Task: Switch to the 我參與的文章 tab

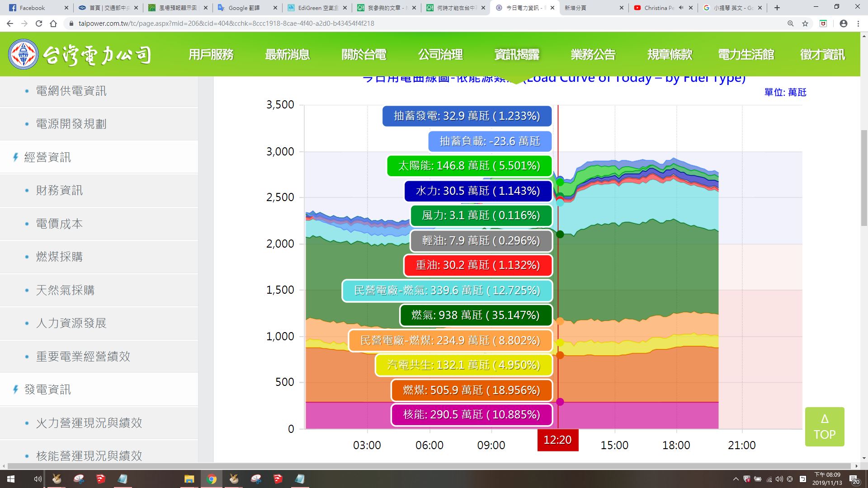Action: tap(387, 8)
